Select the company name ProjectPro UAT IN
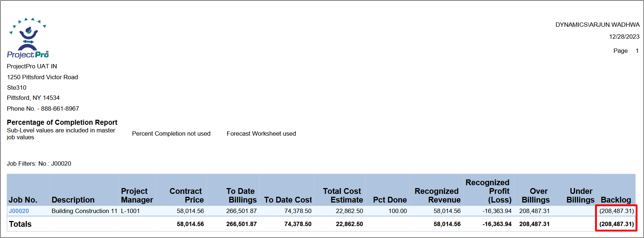The image size is (644, 238). click(x=32, y=66)
